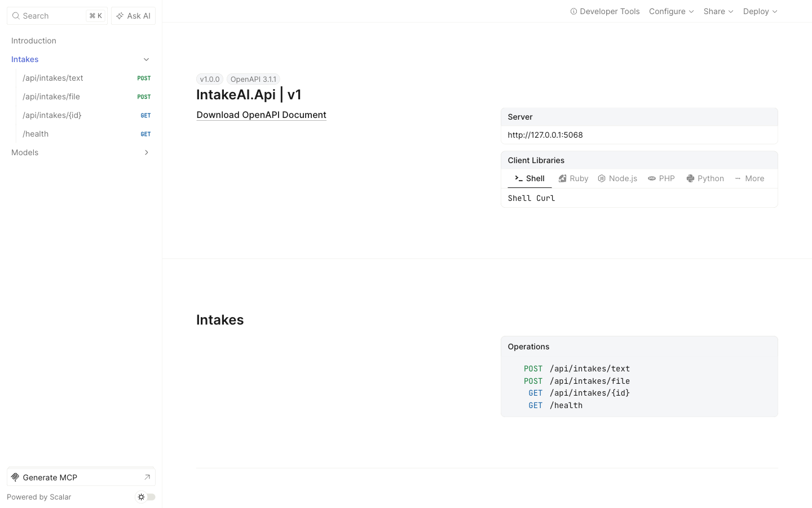The image size is (812, 508).
Task: Open /health in the sidebar
Action: point(86,134)
